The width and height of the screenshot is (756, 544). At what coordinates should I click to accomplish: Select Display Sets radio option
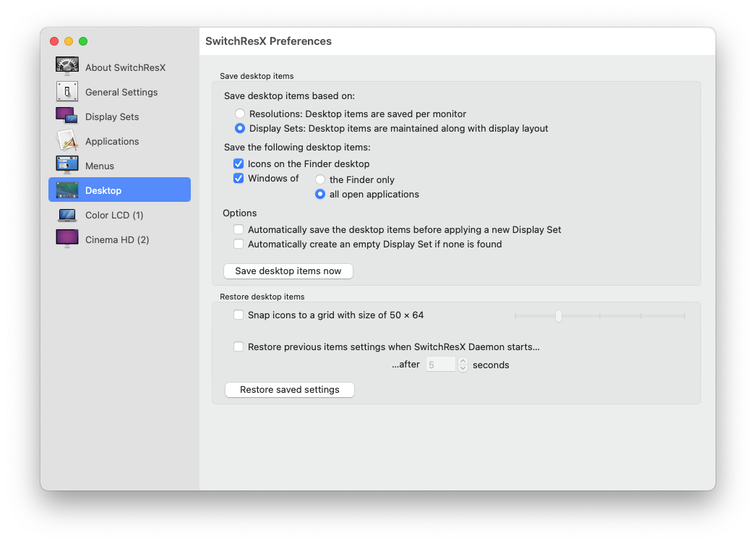pos(240,128)
